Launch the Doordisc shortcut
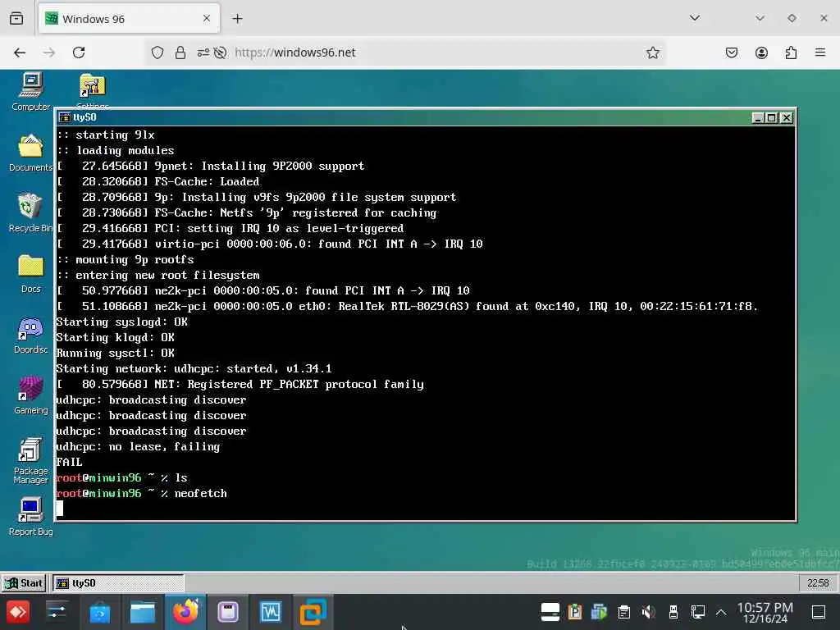Image resolution: width=840 pixels, height=630 pixels. [30, 335]
